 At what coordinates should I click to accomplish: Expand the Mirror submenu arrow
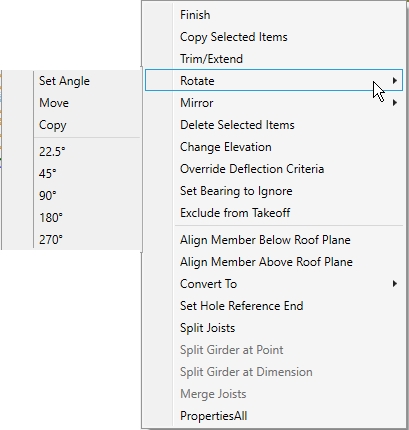coord(395,103)
